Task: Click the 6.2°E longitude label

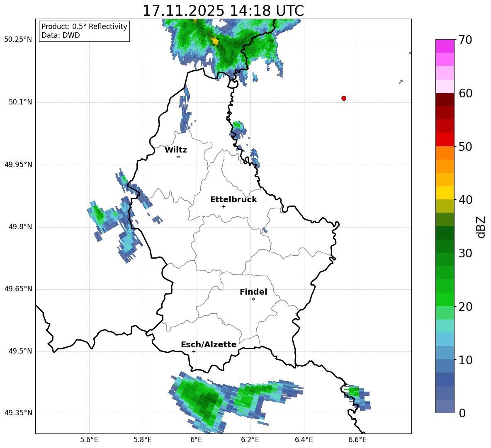Action: coord(250,440)
